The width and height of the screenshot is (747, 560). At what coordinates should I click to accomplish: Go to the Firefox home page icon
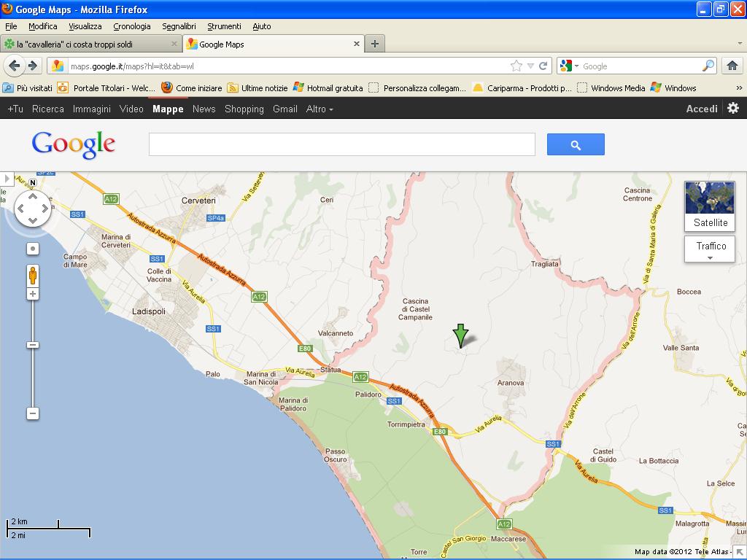[732, 66]
